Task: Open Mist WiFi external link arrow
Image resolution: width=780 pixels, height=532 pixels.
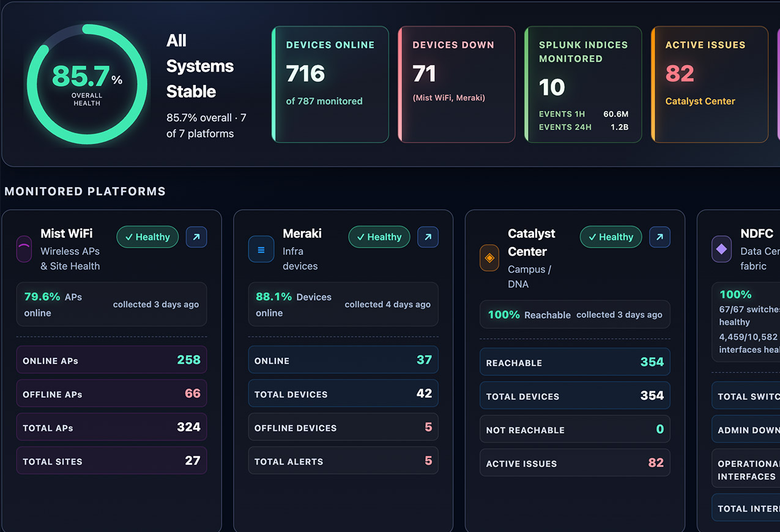Action: click(196, 237)
